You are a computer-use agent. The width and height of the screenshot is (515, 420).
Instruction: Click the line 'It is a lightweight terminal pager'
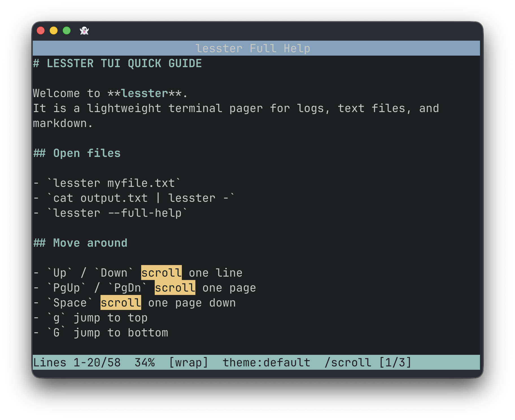click(236, 108)
